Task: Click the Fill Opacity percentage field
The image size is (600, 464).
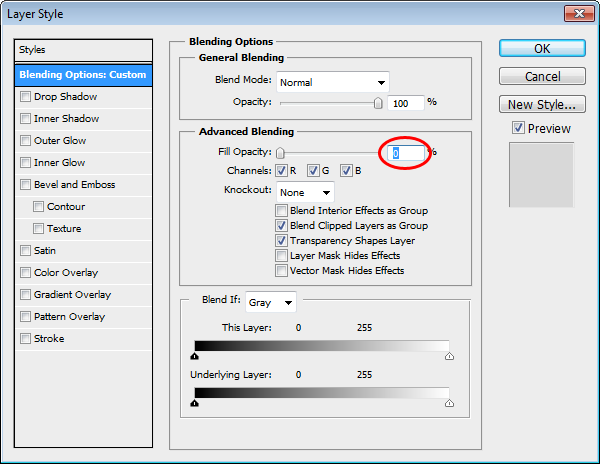Action: pos(407,153)
